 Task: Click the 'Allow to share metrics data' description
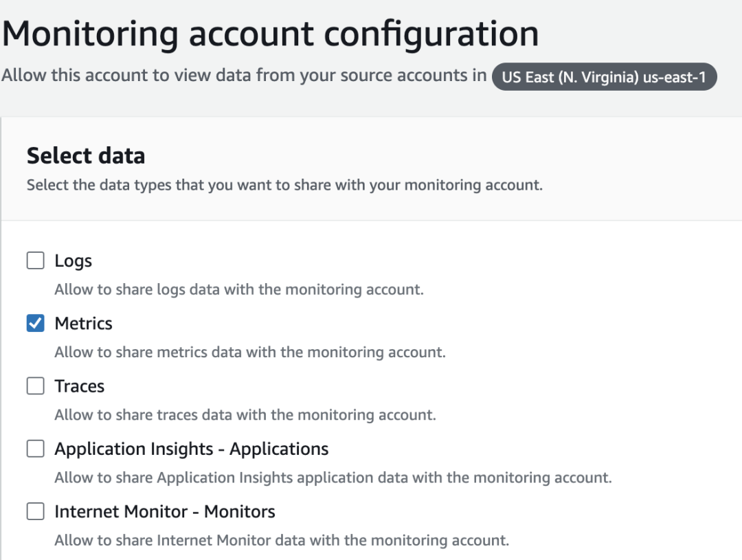(249, 352)
